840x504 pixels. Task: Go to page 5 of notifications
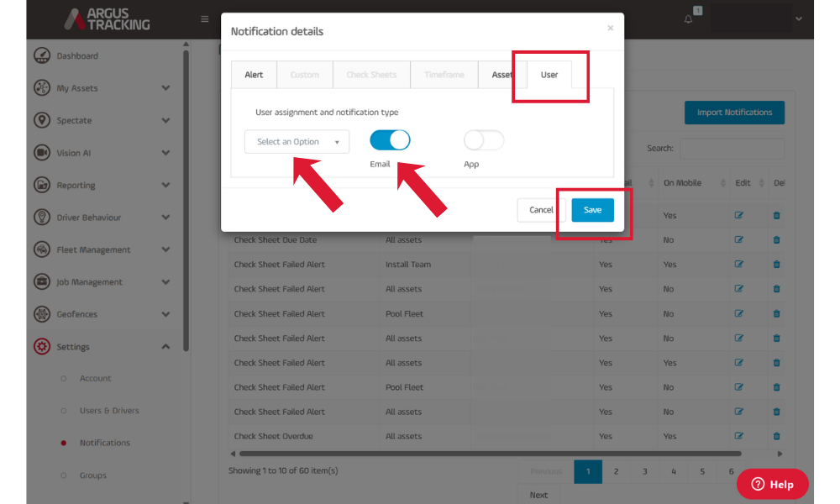pos(702,471)
